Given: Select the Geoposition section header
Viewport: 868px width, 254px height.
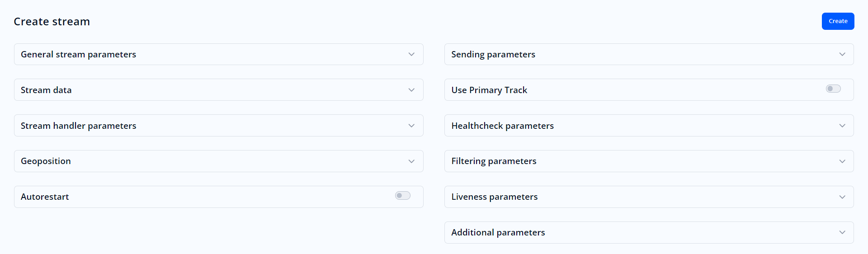Looking at the screenshot, I should point(46,161).
